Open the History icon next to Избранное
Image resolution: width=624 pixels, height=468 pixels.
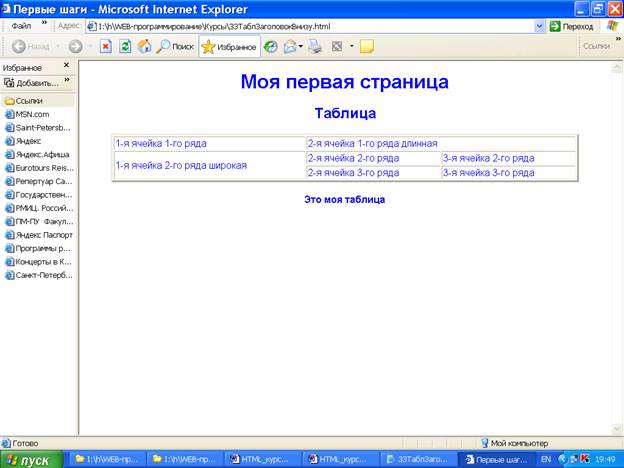271,47
